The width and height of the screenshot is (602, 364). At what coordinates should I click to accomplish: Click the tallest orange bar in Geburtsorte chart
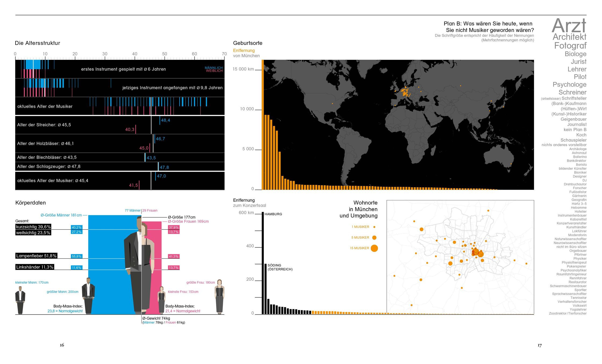[263, 125]
